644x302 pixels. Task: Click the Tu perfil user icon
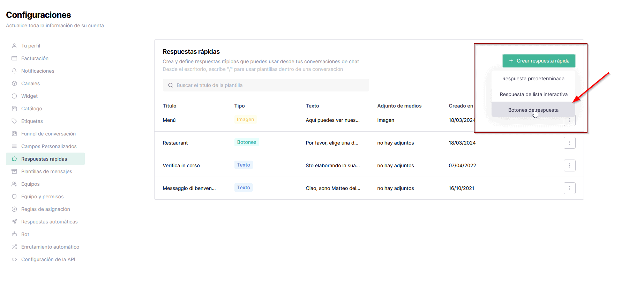click(x=14, y=46)
